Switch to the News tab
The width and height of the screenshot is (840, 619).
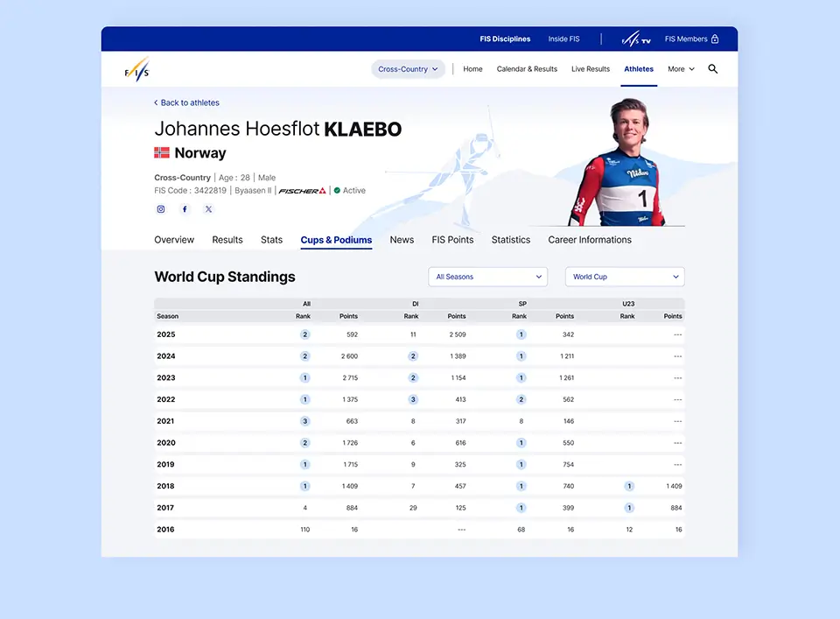point(402,240)
